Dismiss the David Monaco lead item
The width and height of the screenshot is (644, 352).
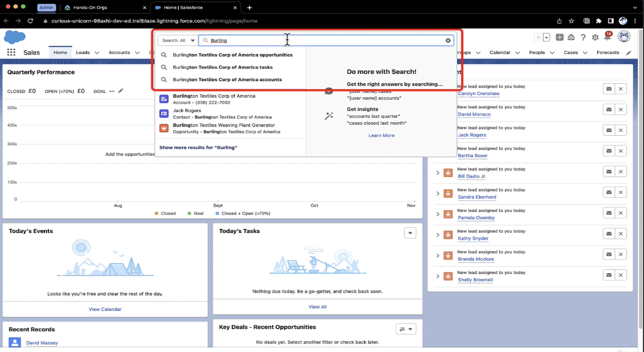[x=621, y=109]
